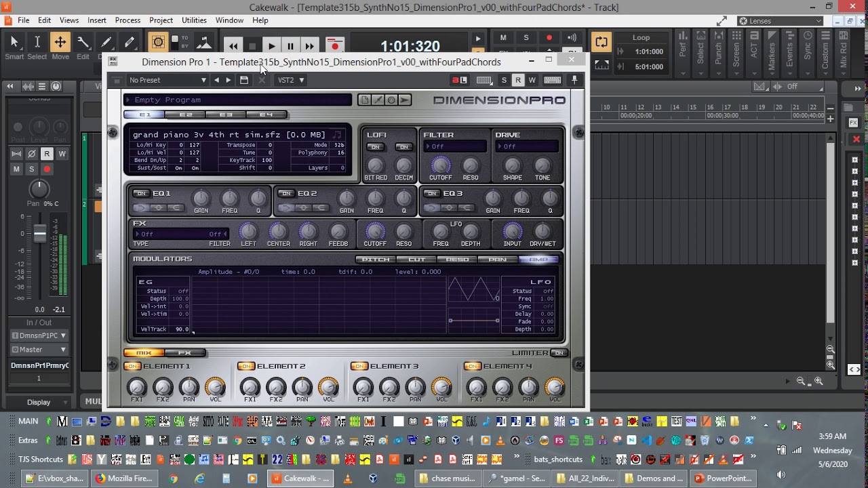This screenshot has width=868, height=488.
Task: Click the play-arrow icon next to program name
Action: point(404,100)
